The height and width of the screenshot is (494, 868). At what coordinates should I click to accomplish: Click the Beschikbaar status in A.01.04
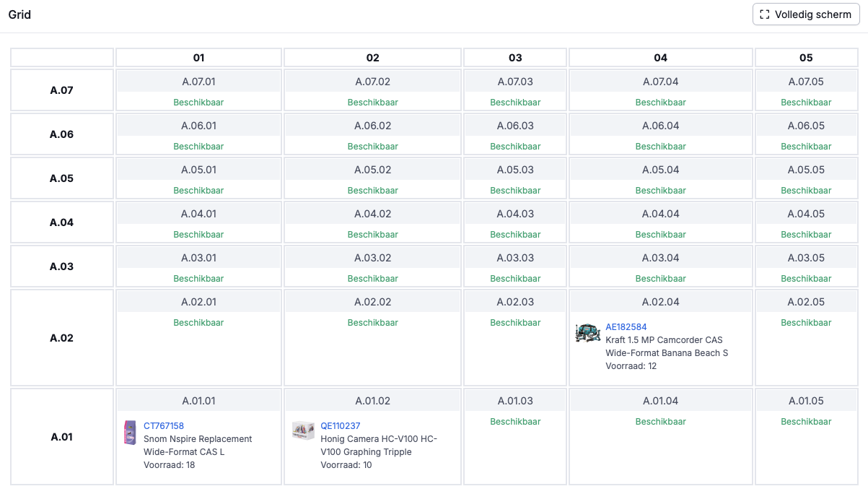click(x=661, y=422)
